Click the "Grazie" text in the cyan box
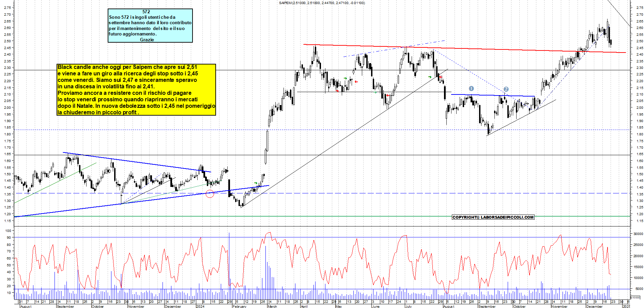This screenshot has height=308, width=644. click(x=147, y=40)
